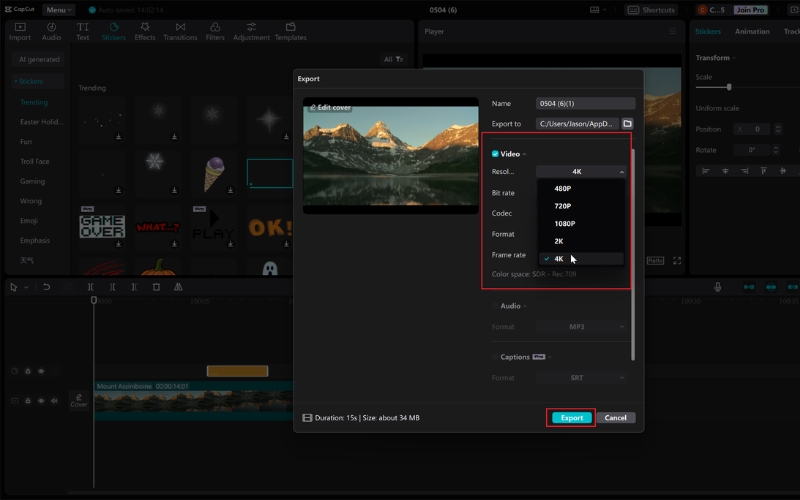The image size is (800, 500).
Task: Click the Export to path field
Action: (x=577, y=123)
